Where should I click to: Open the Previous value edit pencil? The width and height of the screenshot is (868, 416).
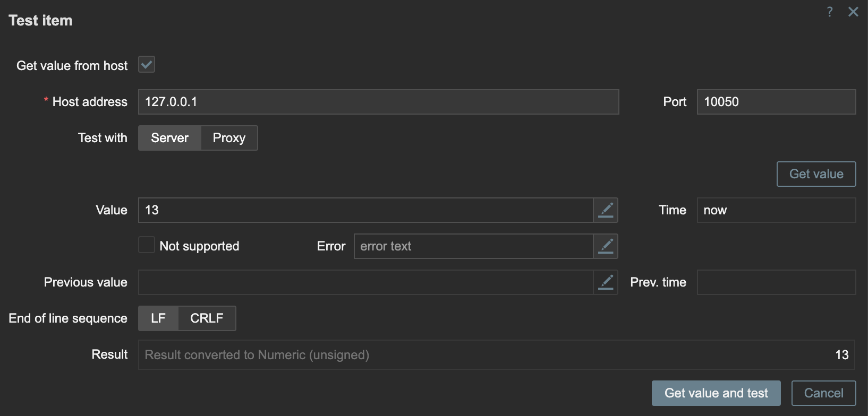pos(606,282)
